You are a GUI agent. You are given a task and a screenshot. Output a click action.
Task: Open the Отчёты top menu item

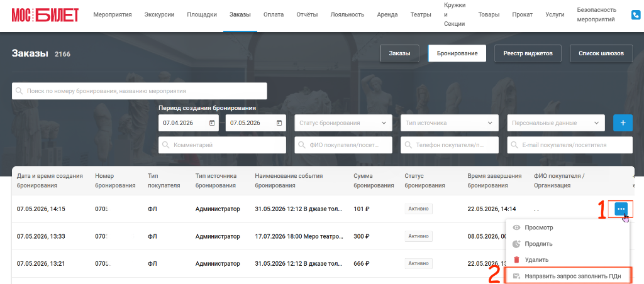[x=307, y=15]
